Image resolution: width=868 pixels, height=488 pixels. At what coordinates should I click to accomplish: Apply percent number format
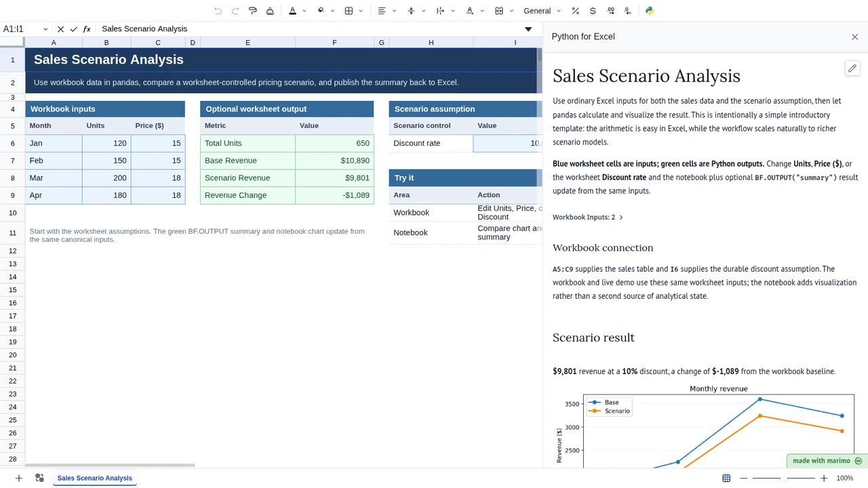(x=576, y=11)
